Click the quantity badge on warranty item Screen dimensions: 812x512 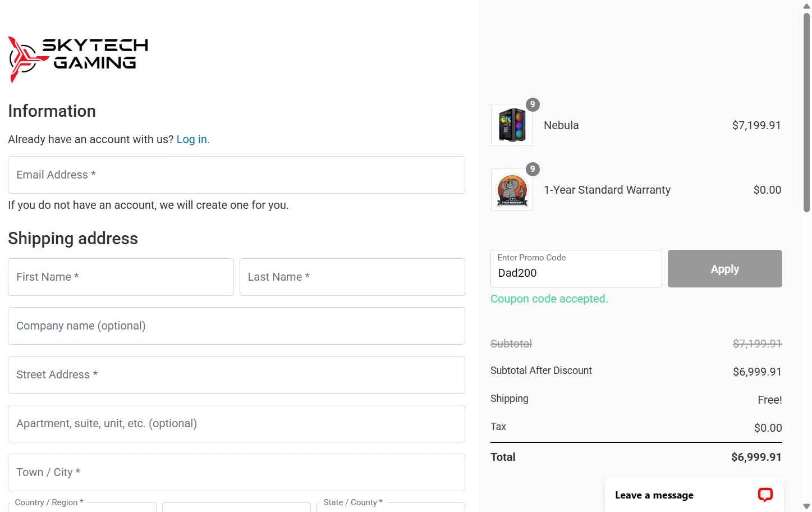(533, 169)
